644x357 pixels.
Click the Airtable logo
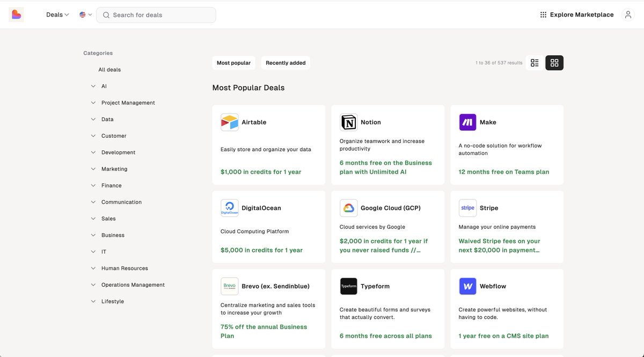(x=230, y=122)
